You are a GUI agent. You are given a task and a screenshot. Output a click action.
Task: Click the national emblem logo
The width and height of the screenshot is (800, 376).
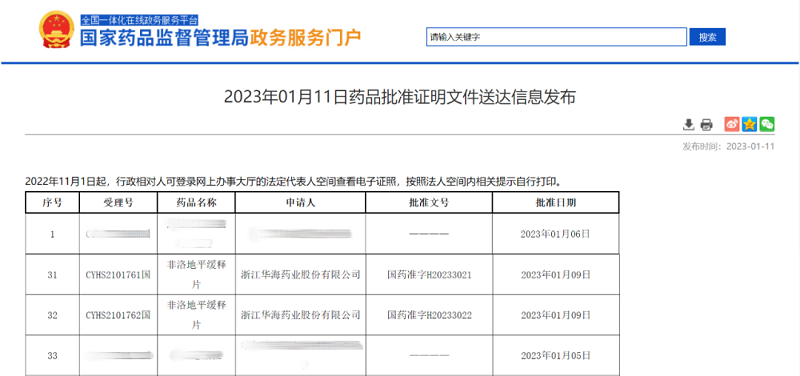pos(57,30)
